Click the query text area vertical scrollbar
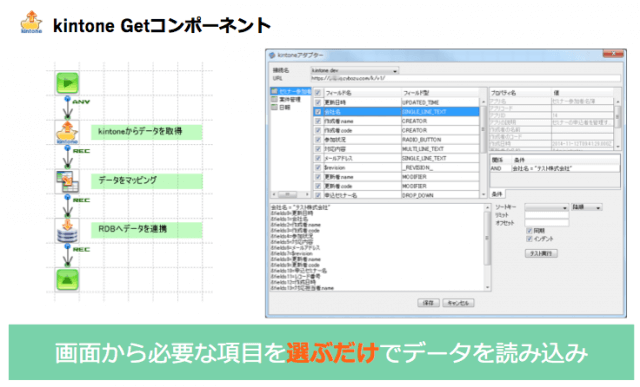The image size is (640, 387). [487, 239]
